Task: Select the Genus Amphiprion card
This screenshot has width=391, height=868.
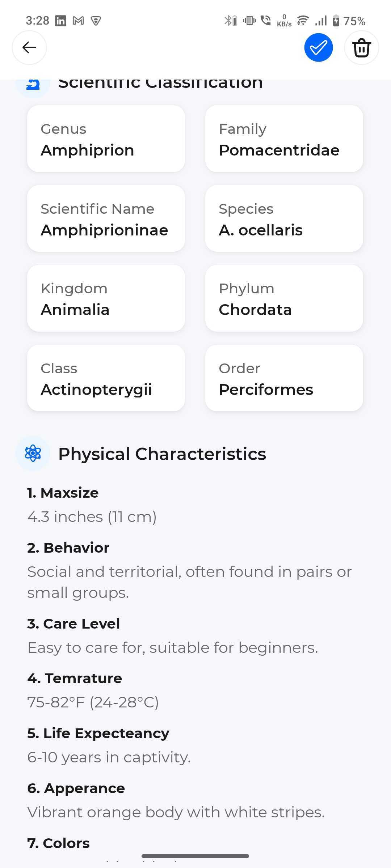Action: click(106, 139)
